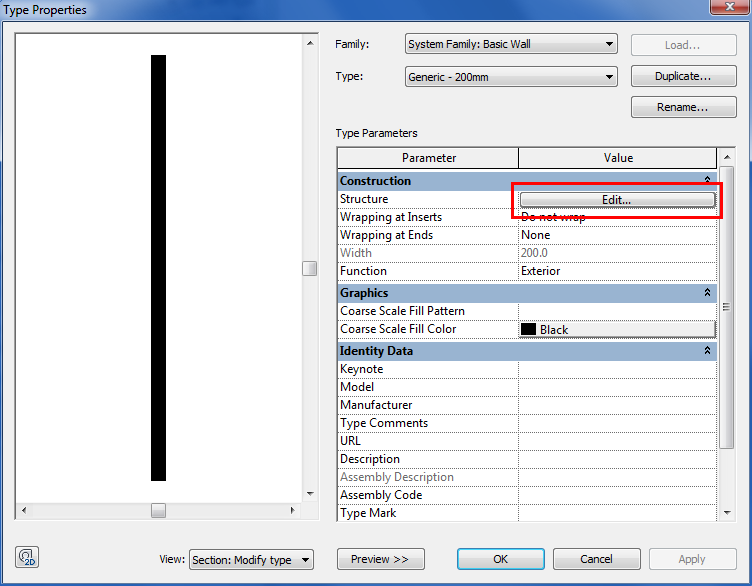Click the preview pane vertical scrollbar thumb

click(310, 269)
